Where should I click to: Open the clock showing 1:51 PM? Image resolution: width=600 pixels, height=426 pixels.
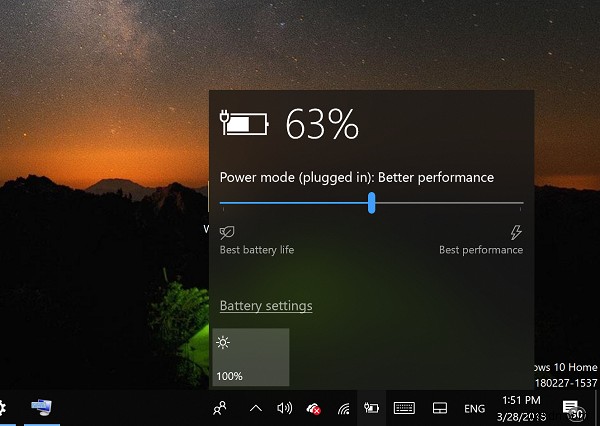coord(521,408)
